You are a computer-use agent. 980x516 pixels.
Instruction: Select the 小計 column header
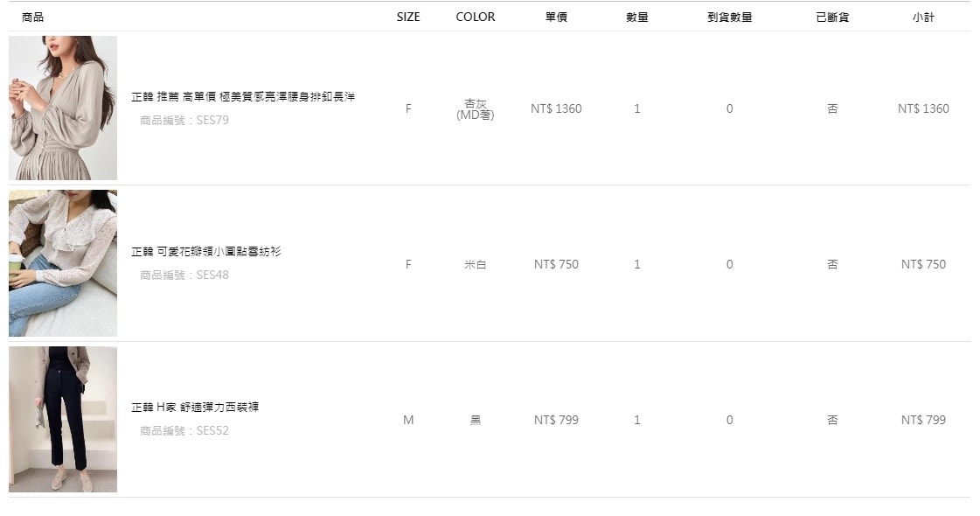tap(923, 17)
